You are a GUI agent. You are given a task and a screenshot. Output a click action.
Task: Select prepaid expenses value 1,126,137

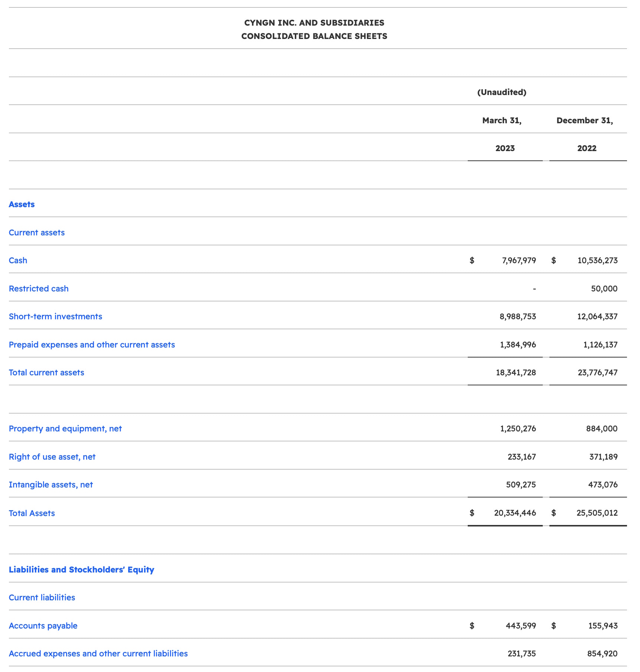tap(601, 345)
